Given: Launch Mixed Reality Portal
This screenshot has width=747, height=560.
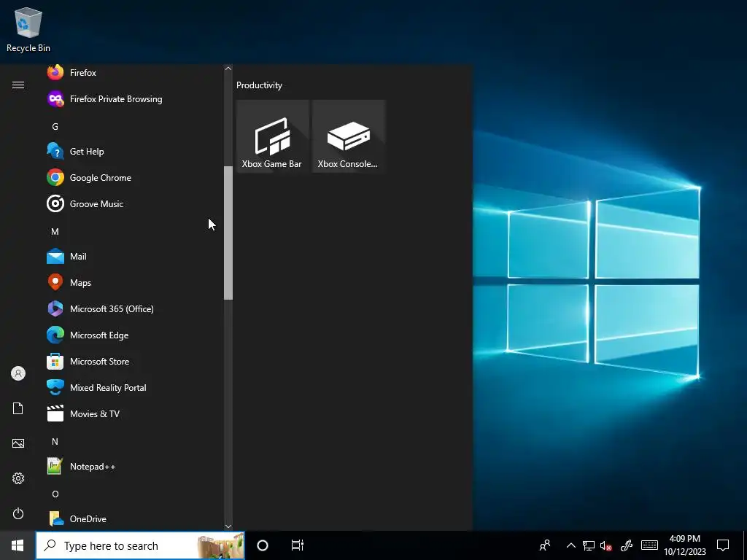Looking at the screenshot, I should tap(133, 388).
